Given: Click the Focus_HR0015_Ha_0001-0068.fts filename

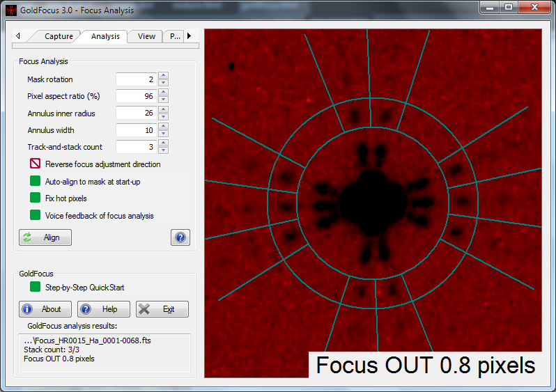Looking at the screenshot, I should 88,340.
